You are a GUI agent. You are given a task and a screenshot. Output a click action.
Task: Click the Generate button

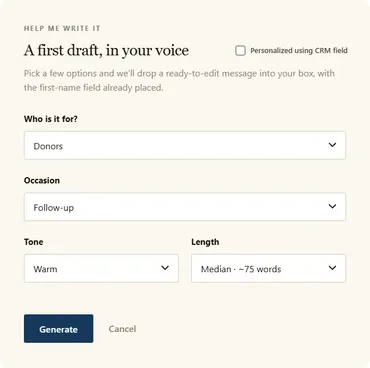(58, 329)
